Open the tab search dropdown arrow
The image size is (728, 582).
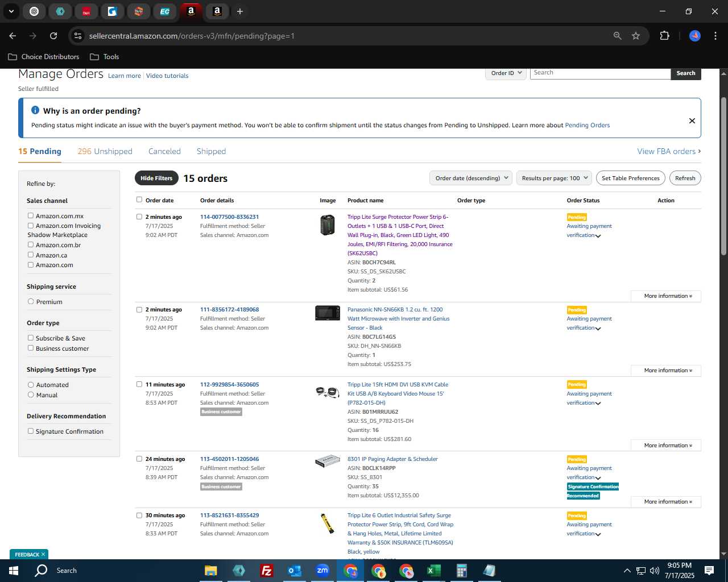(11, 11)
